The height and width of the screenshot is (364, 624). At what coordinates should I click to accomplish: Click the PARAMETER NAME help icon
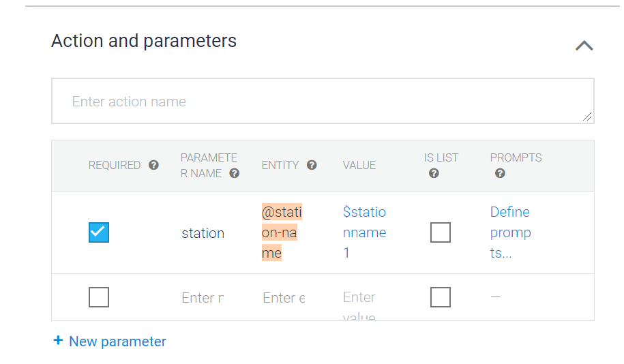click(x=235, y=173)
